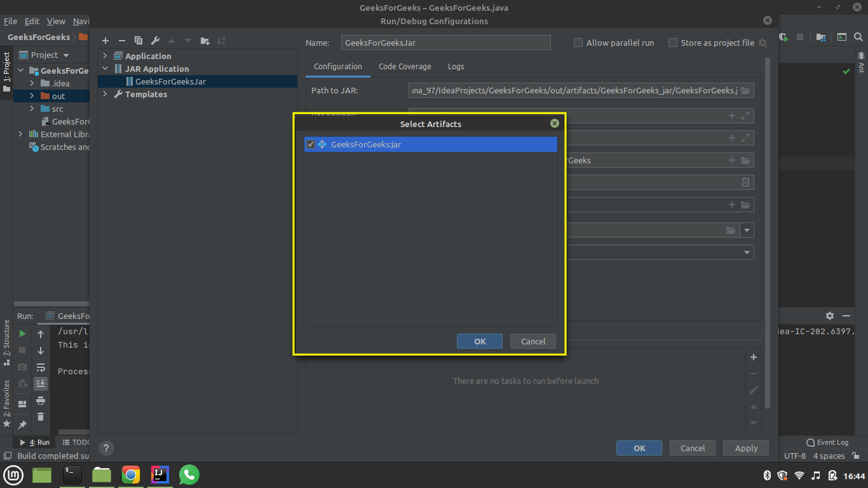Rerun with green play icon in Run panel

click(x=22, y=334)
